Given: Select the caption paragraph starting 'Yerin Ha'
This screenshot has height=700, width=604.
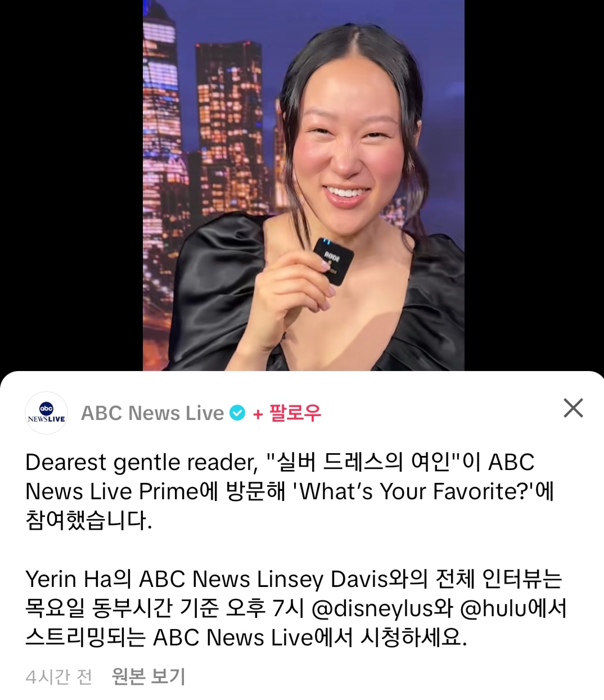Looking at the screenshot, I should coord(296,608).
